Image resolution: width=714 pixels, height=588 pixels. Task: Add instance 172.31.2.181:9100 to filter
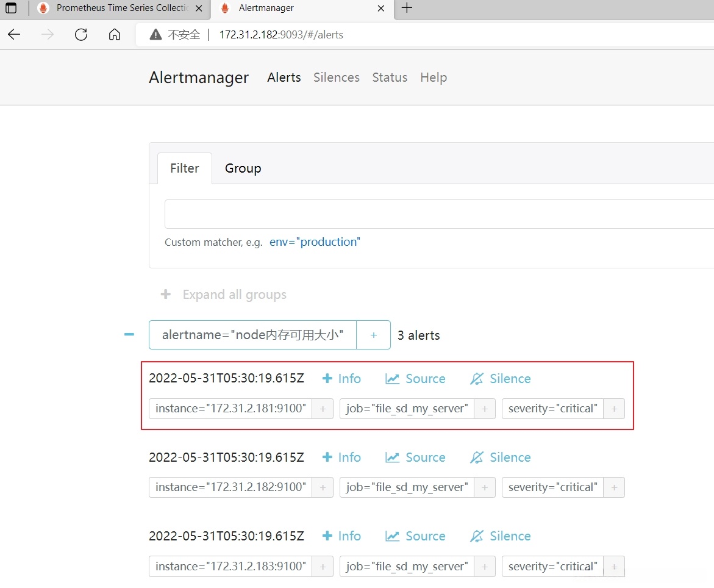coord(323,409)
